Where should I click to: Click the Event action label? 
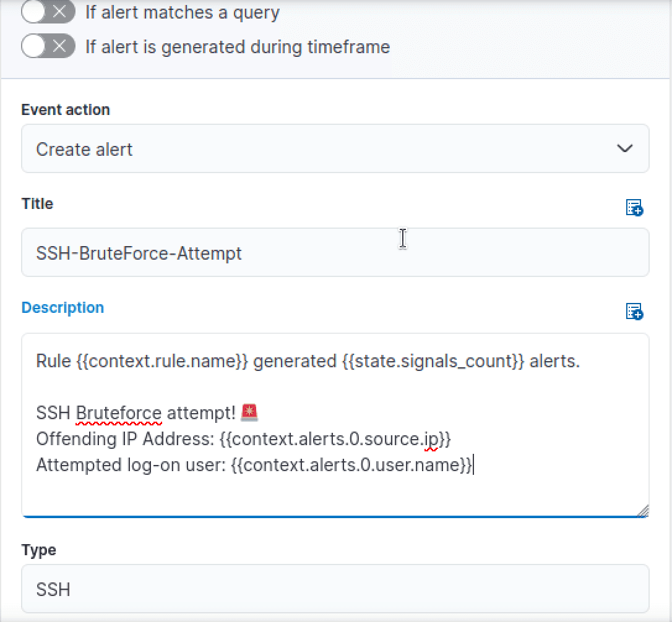pos(66,109)
